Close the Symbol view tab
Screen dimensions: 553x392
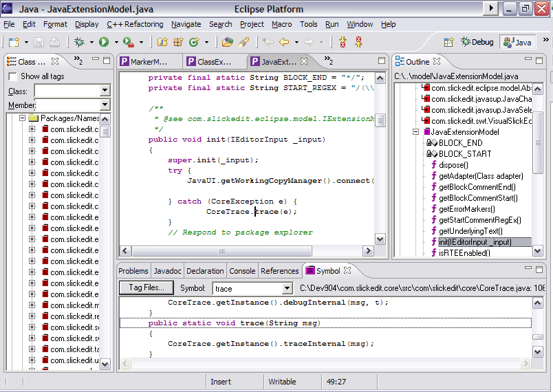pos(347,271)
